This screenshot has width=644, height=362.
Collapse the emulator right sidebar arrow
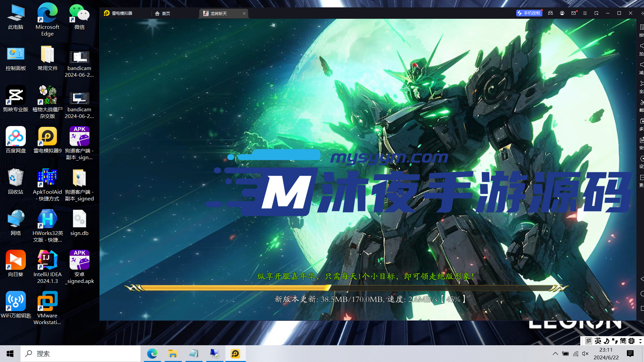tap(642, 13)
